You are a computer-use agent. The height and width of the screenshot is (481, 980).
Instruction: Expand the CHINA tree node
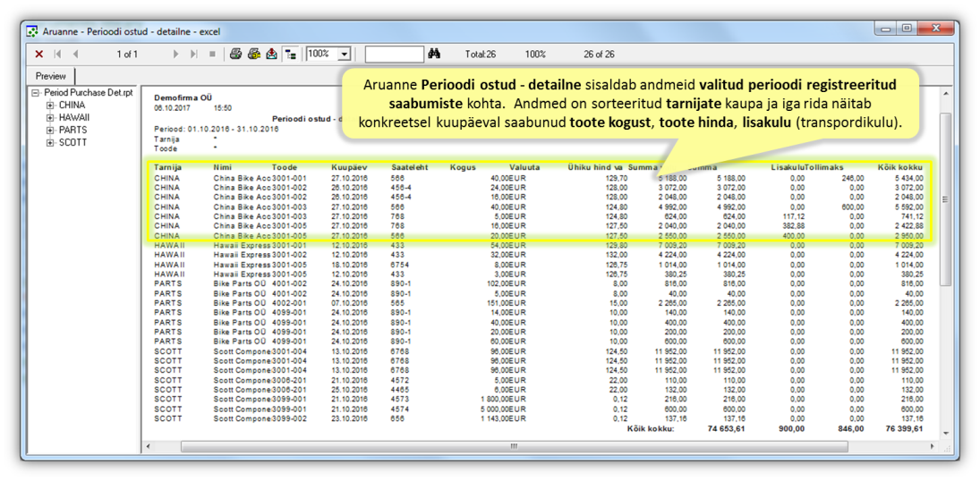coord(50,105)
